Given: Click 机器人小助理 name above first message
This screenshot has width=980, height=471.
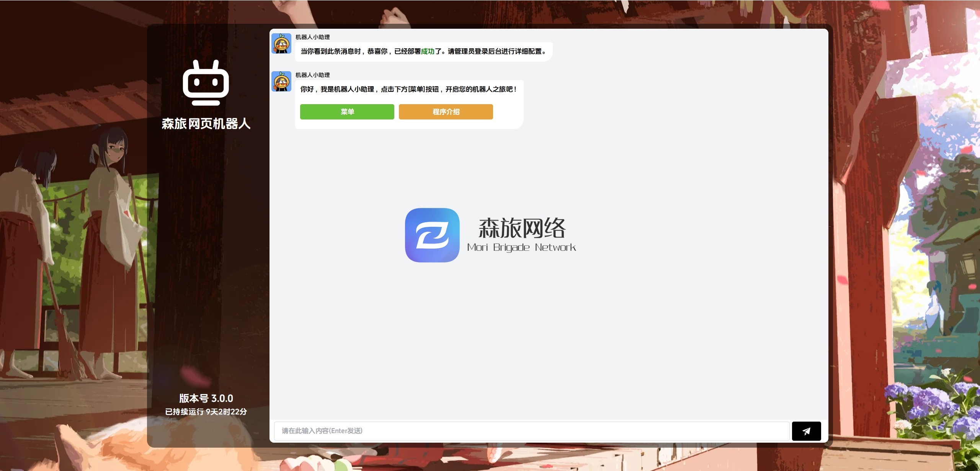Looking at the screenshot, I should (x=312, y=37).
